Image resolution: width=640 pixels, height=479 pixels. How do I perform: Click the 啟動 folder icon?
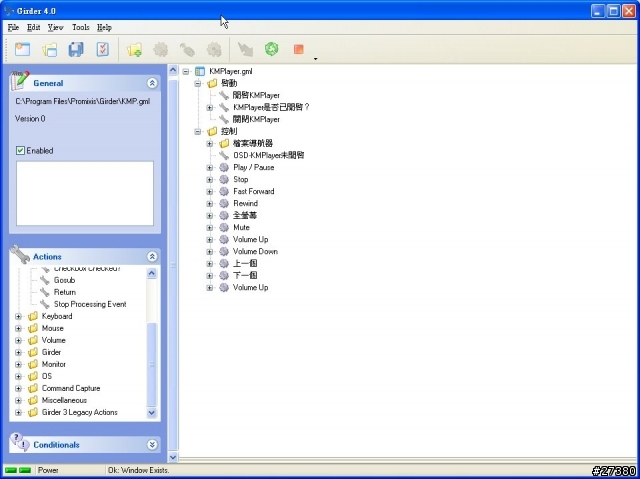pos(212,83)
